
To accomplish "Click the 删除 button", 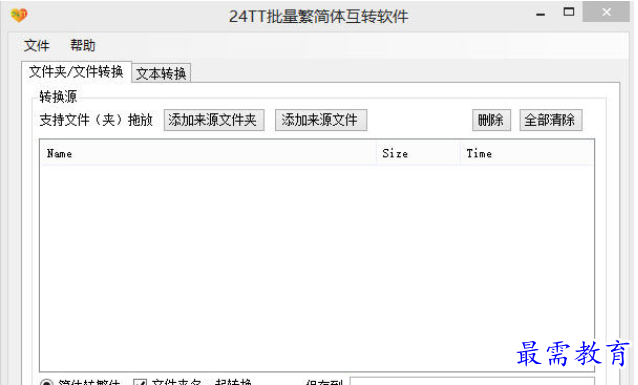I will 491,120.
